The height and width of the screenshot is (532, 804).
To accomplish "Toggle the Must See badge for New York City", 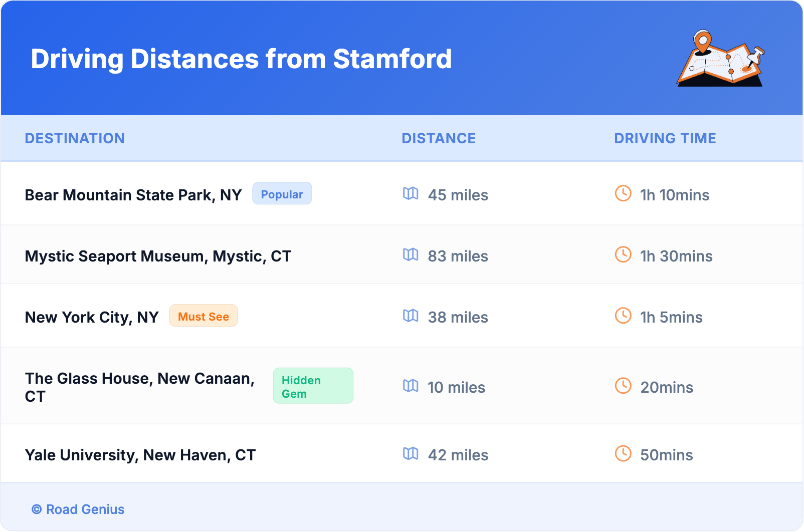I will coord(203,316).
